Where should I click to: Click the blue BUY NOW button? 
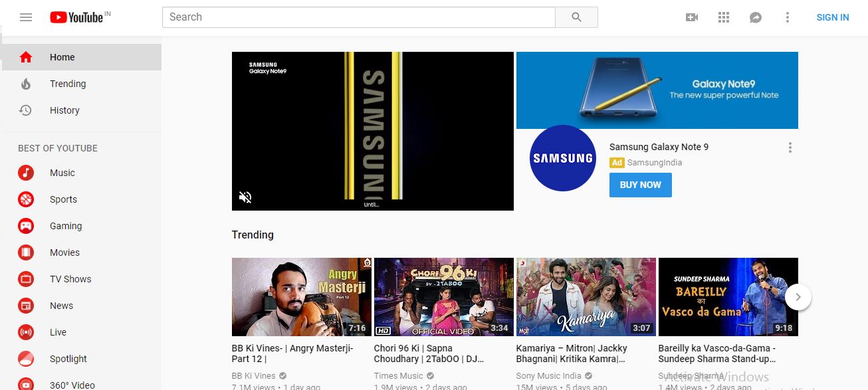point(641,185)
